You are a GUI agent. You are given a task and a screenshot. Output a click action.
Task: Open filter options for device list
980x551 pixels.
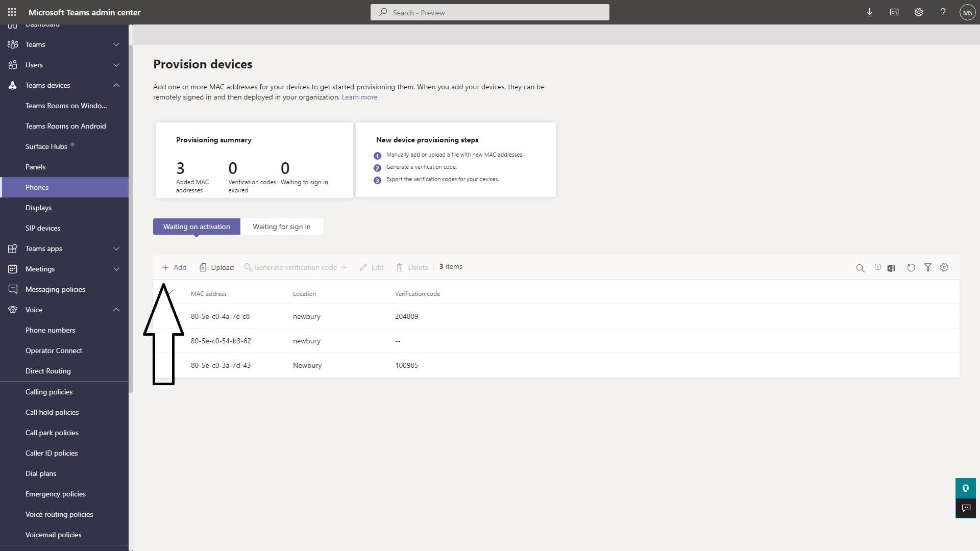click(x=928, y=267)
